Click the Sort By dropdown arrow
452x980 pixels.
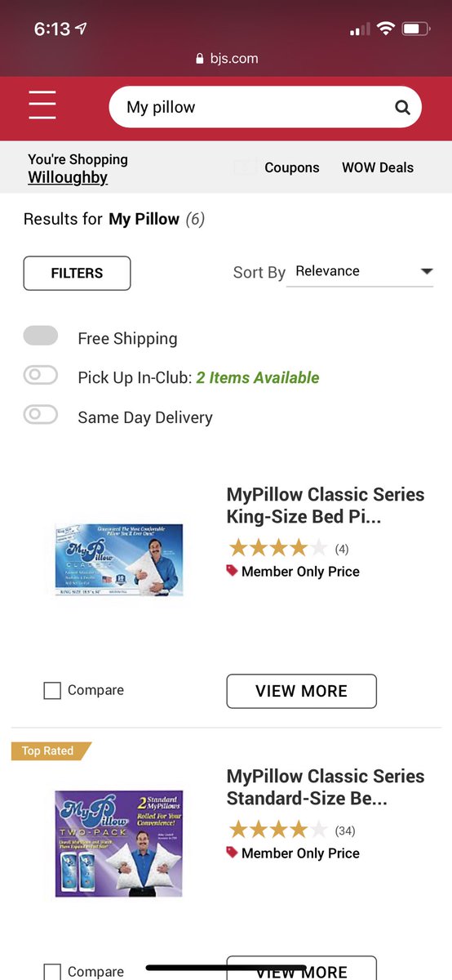point(426,271)
